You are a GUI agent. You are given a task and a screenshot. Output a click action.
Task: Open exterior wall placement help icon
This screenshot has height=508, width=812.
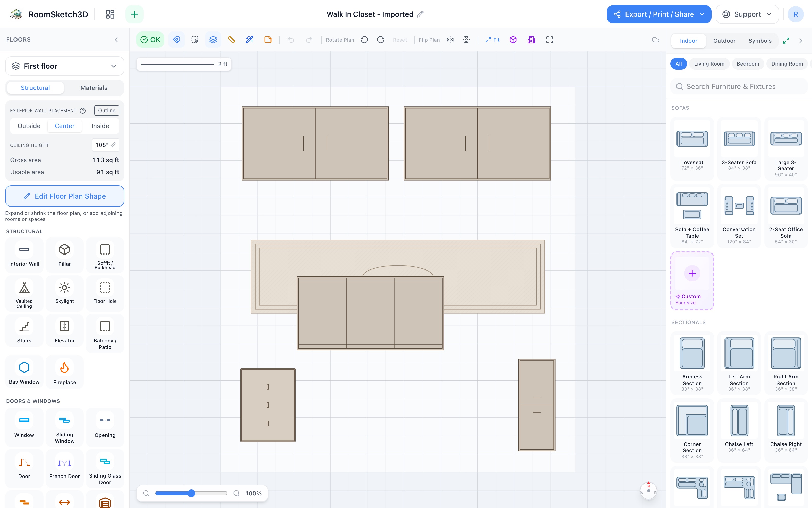point(83,110)
